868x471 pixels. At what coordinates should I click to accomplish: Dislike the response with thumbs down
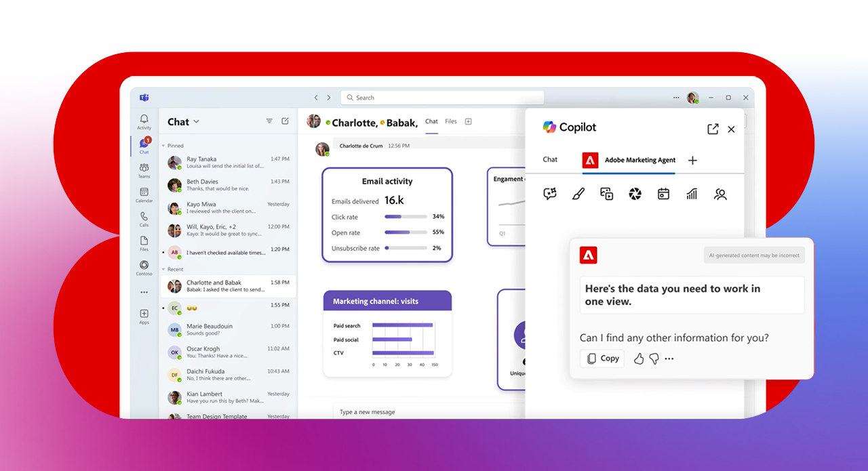click(654, 359)
